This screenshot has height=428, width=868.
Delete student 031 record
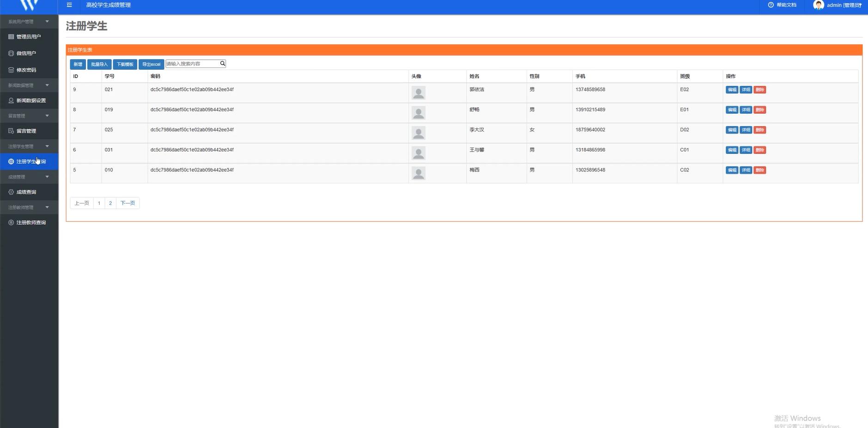760,150
